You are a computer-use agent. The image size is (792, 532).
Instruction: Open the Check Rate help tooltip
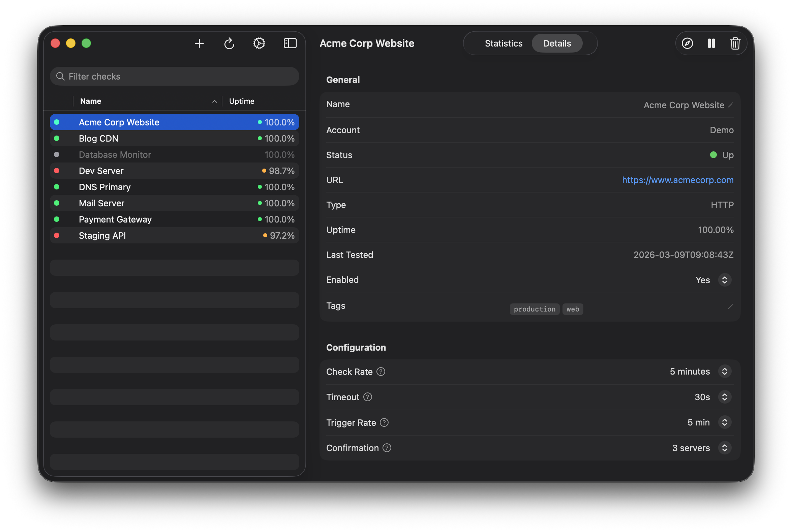(381, 372)
